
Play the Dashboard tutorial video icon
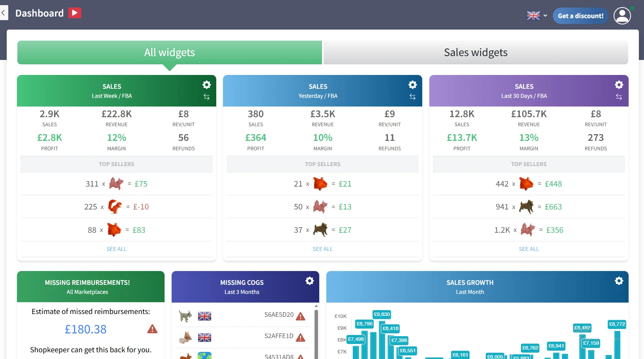75,13
